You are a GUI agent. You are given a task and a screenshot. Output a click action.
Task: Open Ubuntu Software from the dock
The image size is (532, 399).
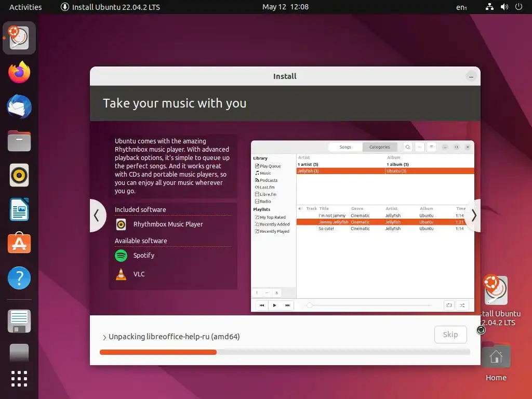(x=19, y=243)
